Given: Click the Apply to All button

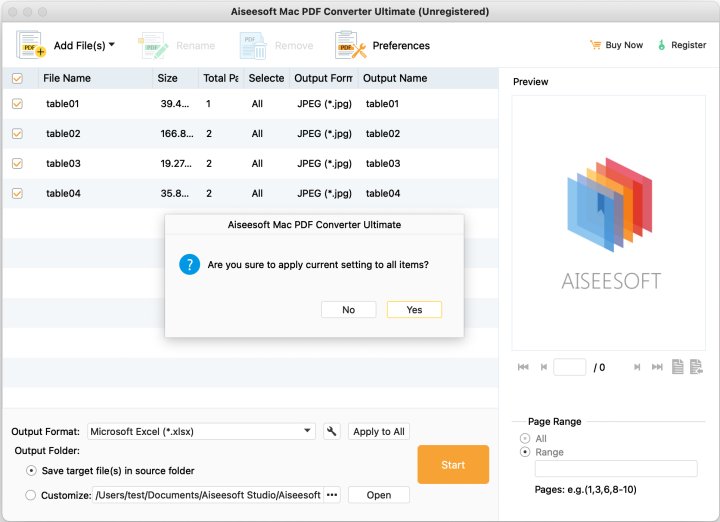Looking at the screenshot, I should click(x=379, y=432).
